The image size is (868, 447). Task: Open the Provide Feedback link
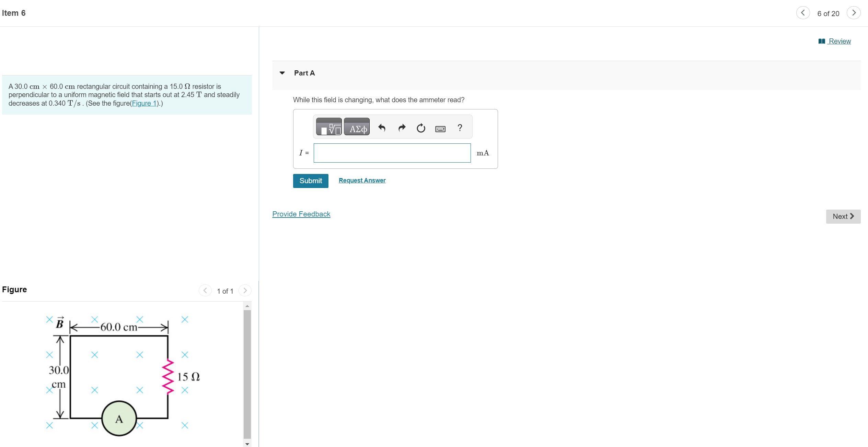[x=301, y=214]
